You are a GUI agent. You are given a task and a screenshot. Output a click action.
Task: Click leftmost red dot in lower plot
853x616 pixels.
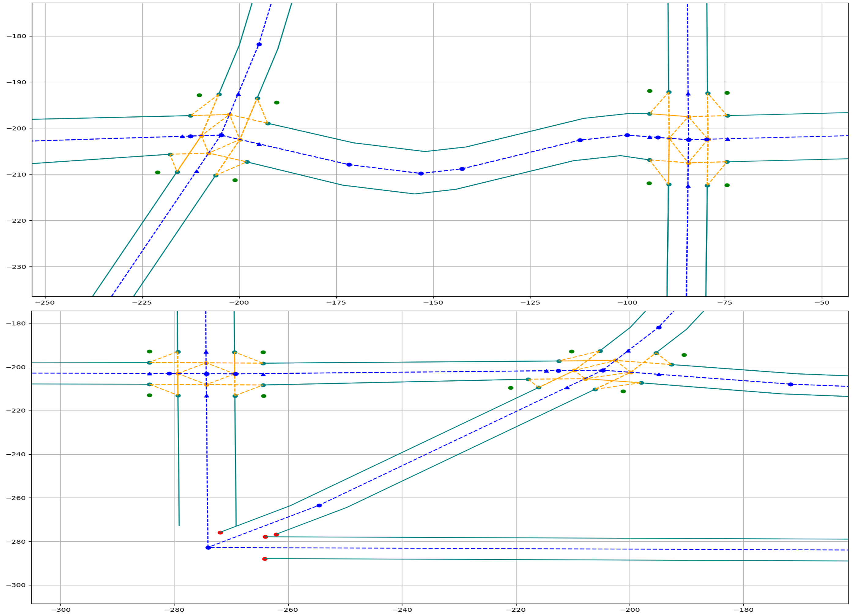[221, 533]
